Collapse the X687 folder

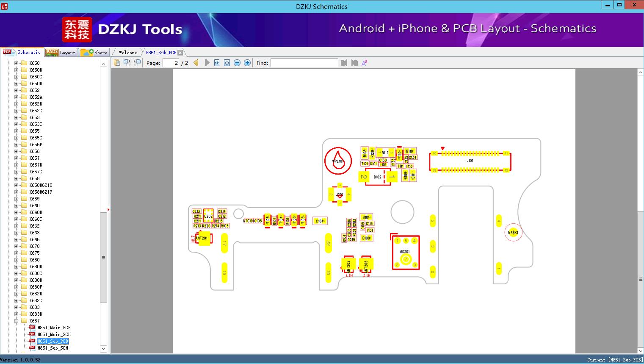(x=17, y=321)
